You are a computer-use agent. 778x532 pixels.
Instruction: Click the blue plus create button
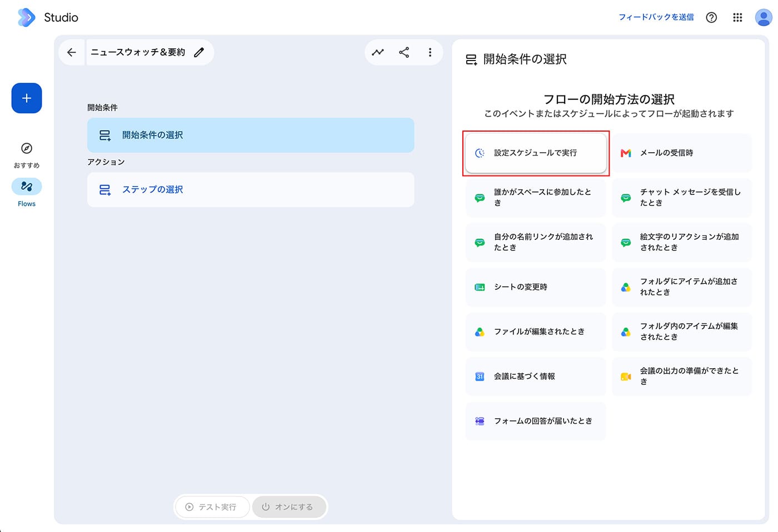27,98
